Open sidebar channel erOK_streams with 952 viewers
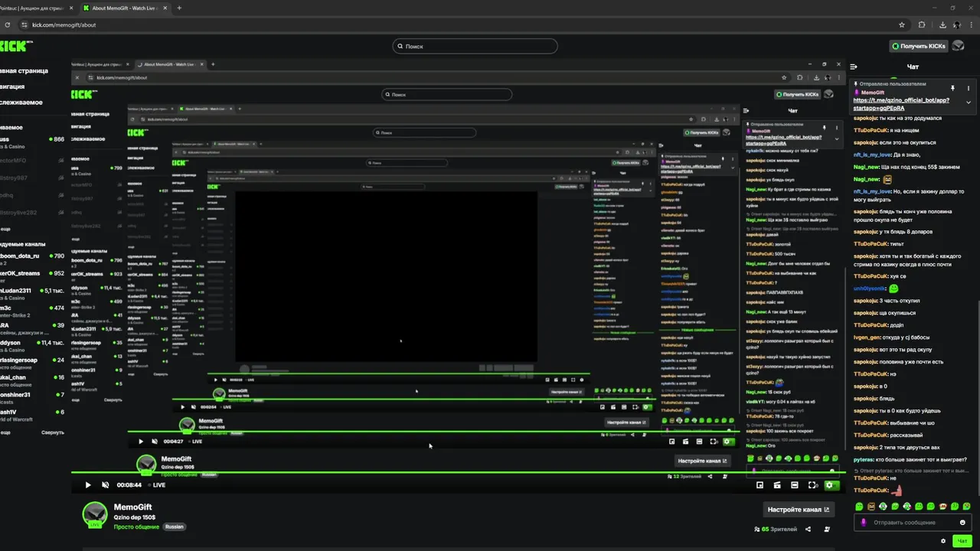This screenshot has height=551, width=980. tap(32, 275)
